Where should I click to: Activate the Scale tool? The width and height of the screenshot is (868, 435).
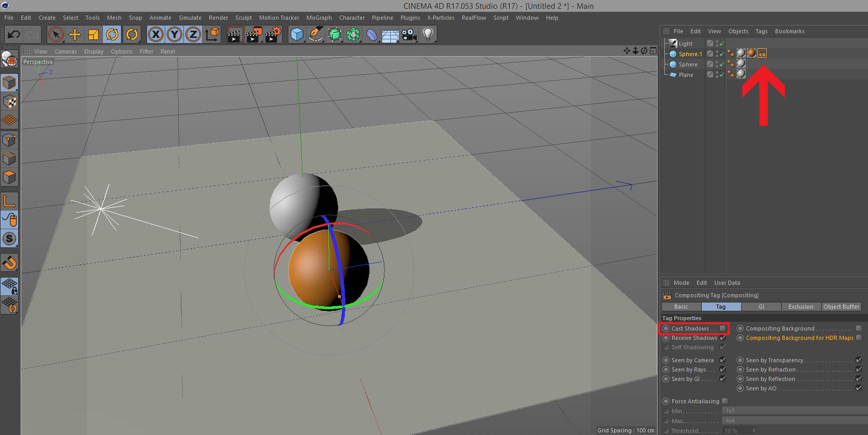pyautogui.click(x=94, y=35)
